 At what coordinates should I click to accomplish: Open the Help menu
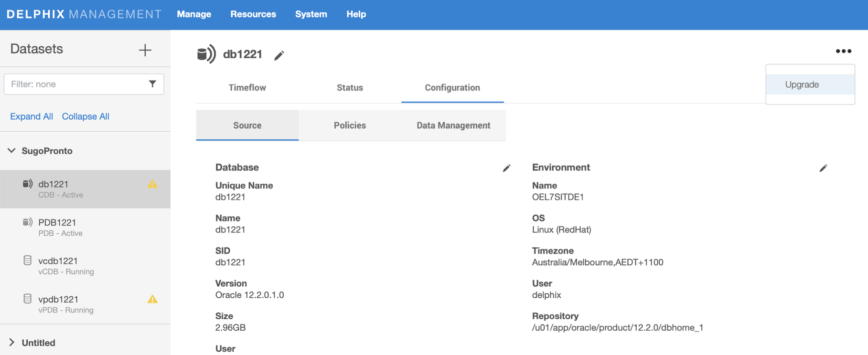pyautogui.click(x=356, y=14)
